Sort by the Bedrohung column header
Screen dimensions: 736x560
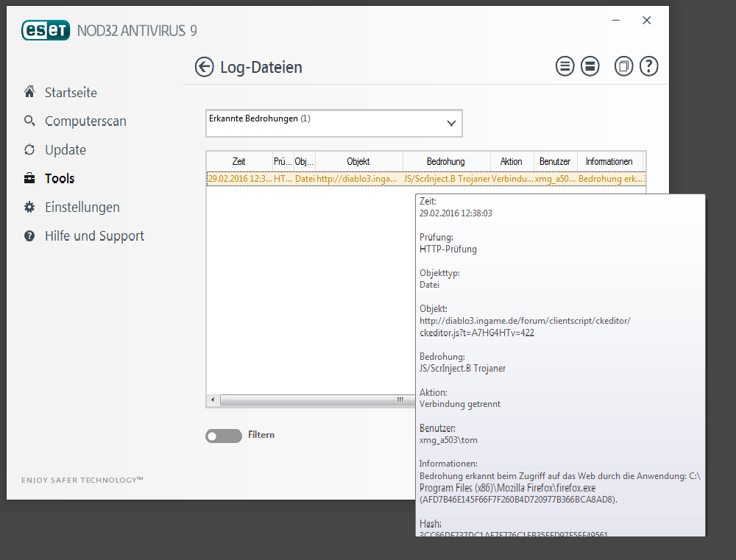pos(446,161)
